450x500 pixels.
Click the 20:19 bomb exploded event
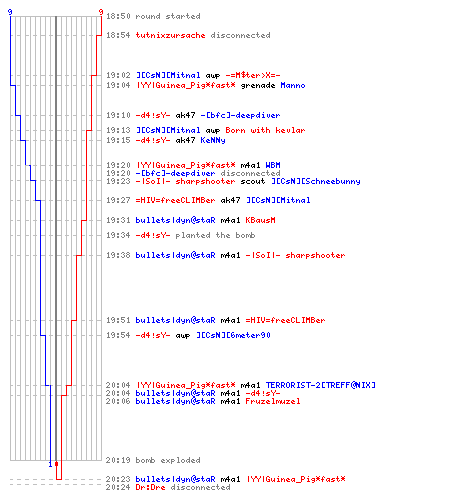tap(153, 460)
